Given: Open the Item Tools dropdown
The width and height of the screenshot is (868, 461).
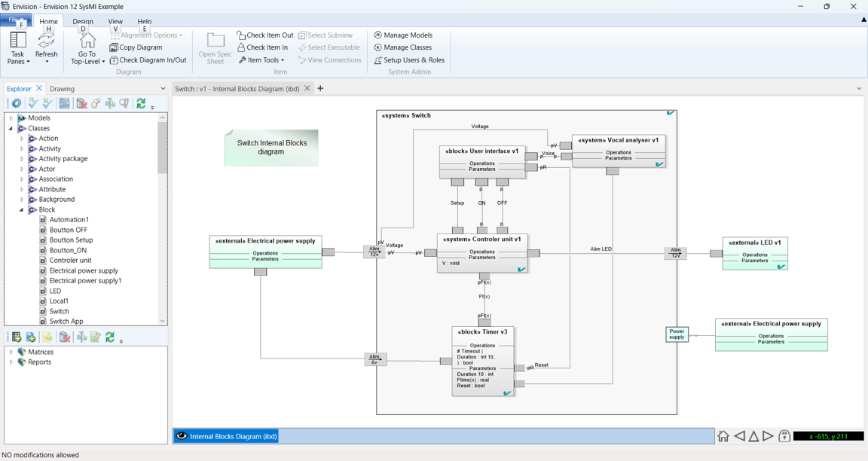Looking at the screenshot, I should (261, 60).
